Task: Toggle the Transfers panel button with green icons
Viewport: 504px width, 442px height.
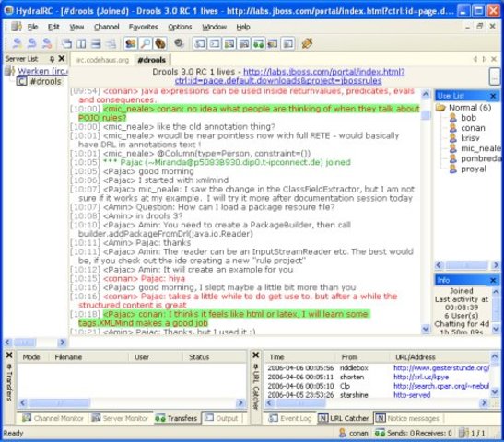Action: pyautogui.click(x=259, y=43)
